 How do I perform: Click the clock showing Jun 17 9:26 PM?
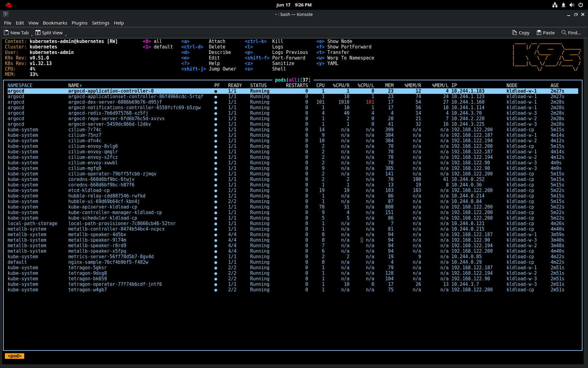(294, 5)
